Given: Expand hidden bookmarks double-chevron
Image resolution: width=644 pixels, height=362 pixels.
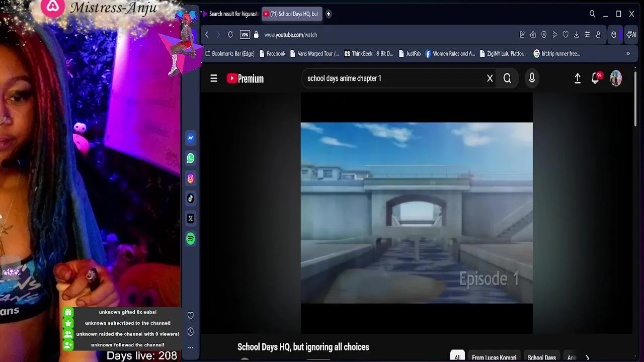Looking at the screenshot, I should 628,54.
